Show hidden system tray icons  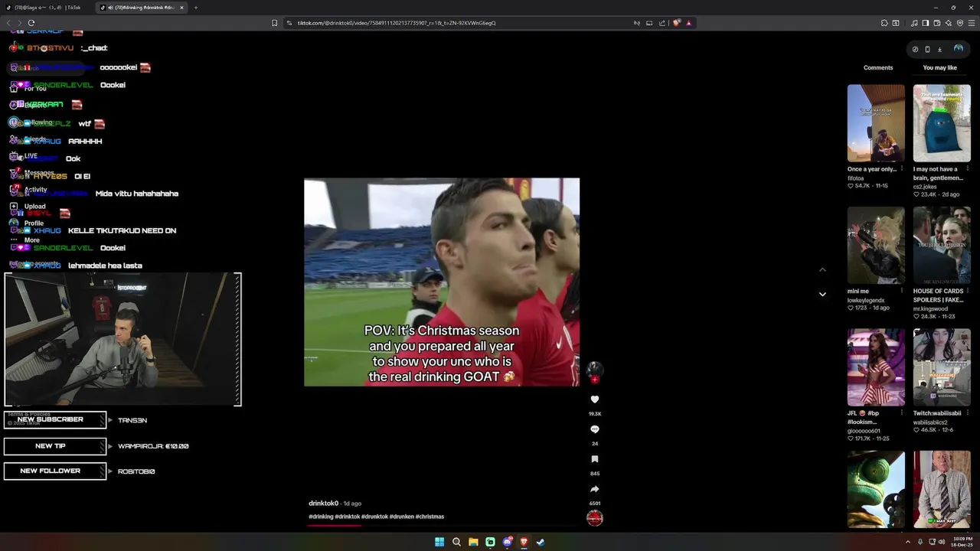pos(907,542)
